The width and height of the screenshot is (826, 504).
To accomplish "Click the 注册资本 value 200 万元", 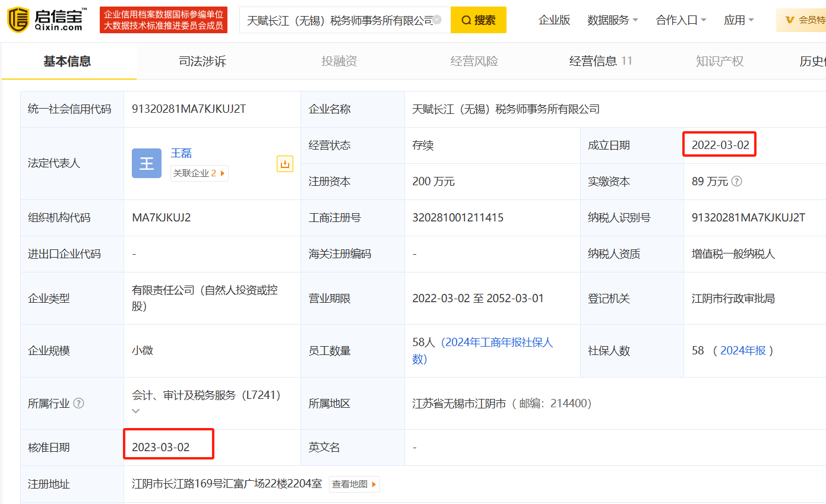I will point(433,182).
